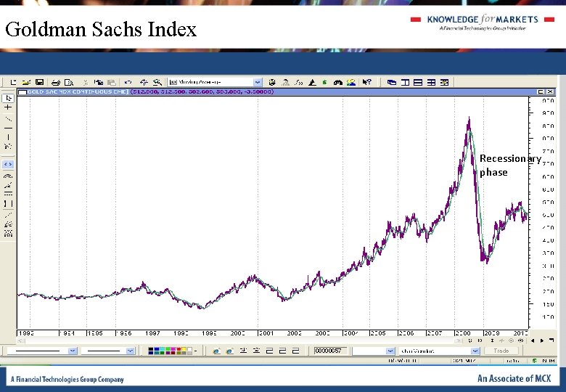
Task: Toggle the highlighted left-right arrows tool
Action: pos(8,164)
